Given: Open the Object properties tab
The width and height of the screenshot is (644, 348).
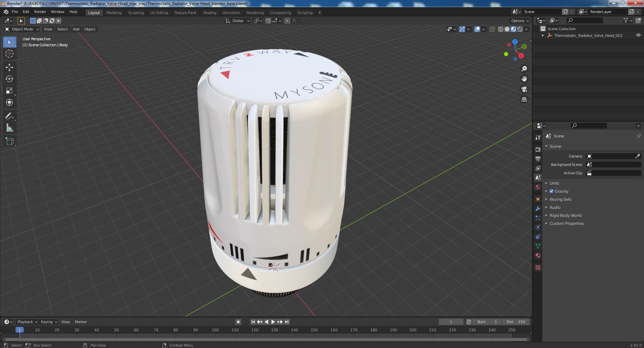Looking at the screenshot, I should [538, 199].
